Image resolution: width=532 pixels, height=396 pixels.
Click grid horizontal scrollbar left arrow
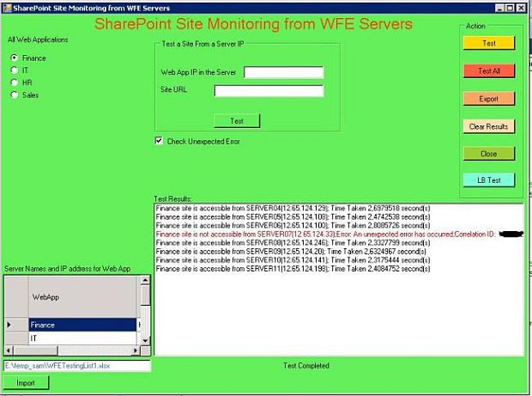click(9, 350)
